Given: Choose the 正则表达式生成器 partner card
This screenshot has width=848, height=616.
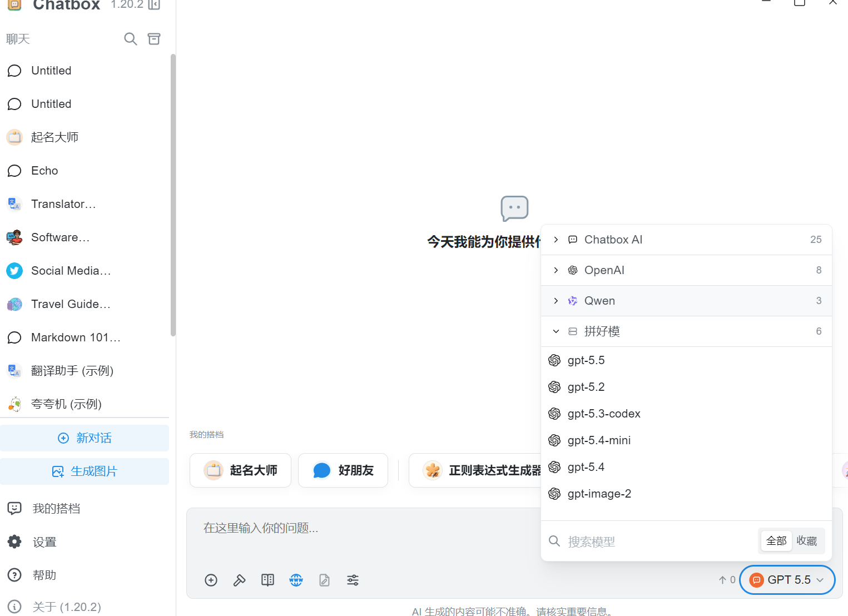Looking at the screenshot, I should (475, 470).
